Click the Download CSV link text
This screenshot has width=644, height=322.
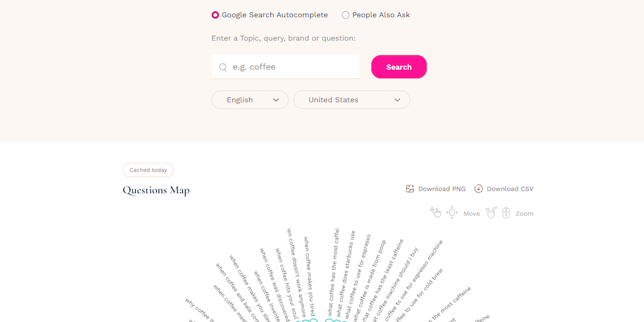coord(510,189)
